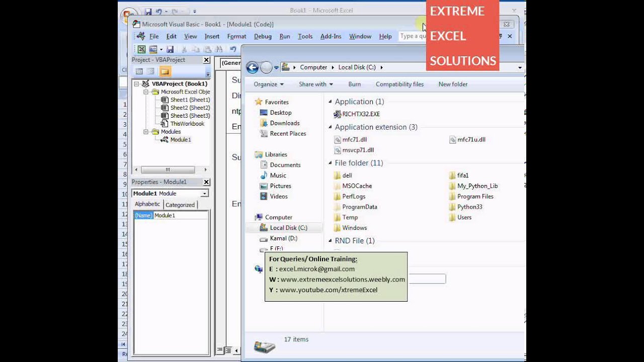Select the My_Python_Lib folder
Image resolution: width=644 pixels, height=362 pixels.
point(473,186)
